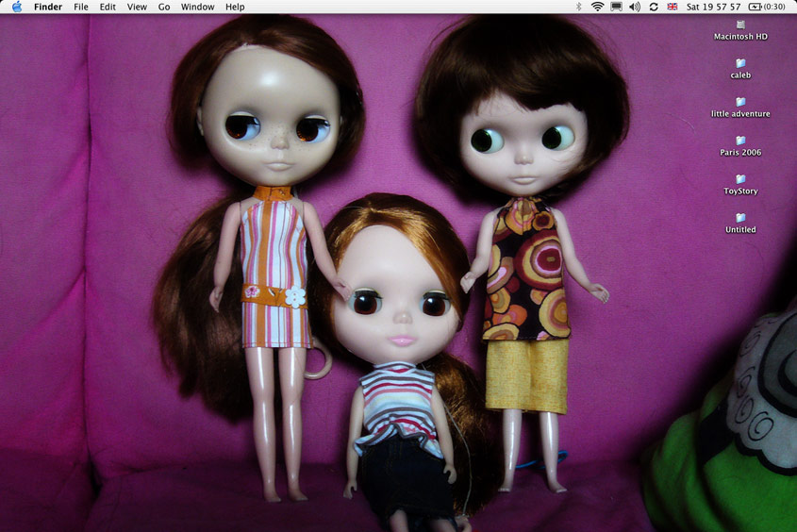
Task: Click the clock showing Sat 19 57 57
Action: (x=713, y=7)
